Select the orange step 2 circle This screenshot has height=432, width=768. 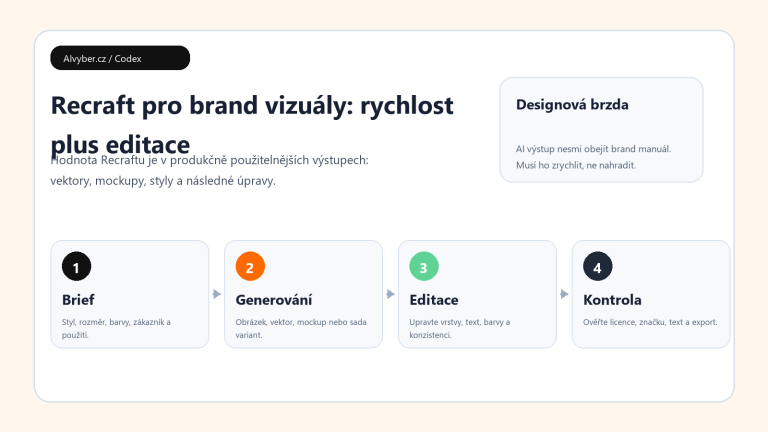[250, 266]
